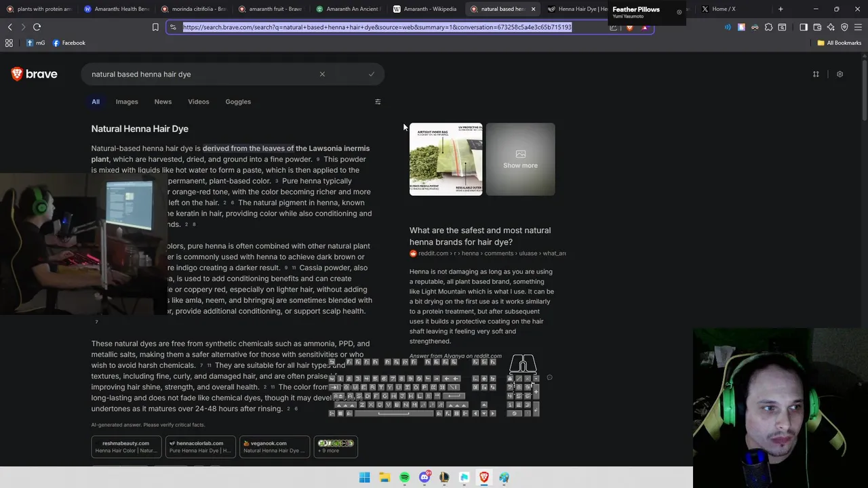Screen dimensions: 868x488
Task: Switch to 'amaranth fruit' tab
Action: coord(271,9)
